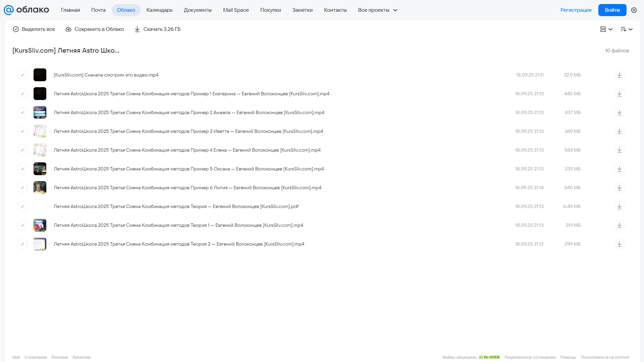This screenshot has height=362, width=644.
Task: Open the sort order dropdown
Action: (x=627, y=29)
